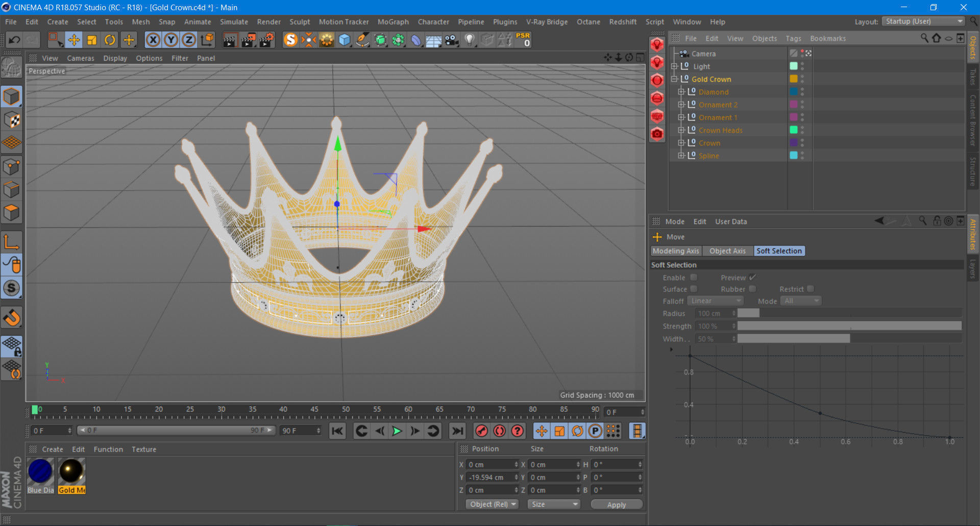Select Edges mode in left palette
Screen dimensions: 980x526
[x=11, y=190]
